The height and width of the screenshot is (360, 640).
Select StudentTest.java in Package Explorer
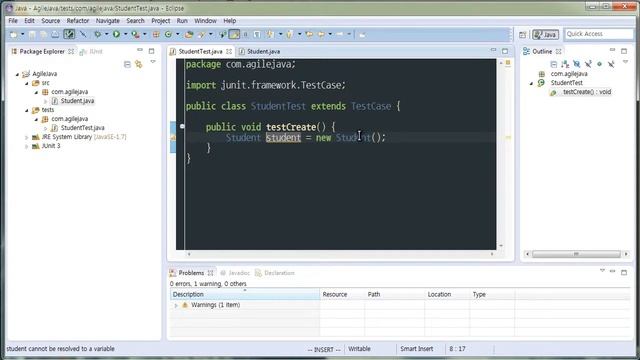pyautogui.click(x=82, y=128)
